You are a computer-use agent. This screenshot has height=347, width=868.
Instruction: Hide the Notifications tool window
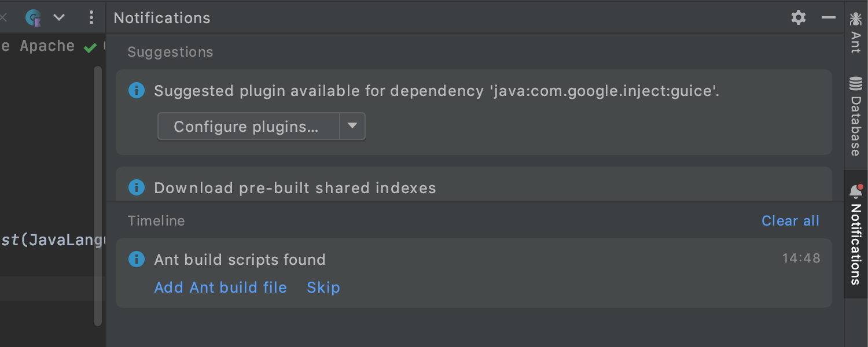tap(829, 17)
